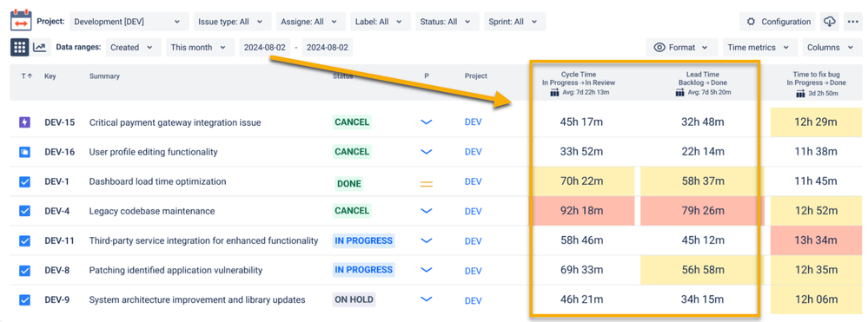Open the Project Development [DEV] dropdown
This screenshot has height=322, width=868.
(129, 22)
